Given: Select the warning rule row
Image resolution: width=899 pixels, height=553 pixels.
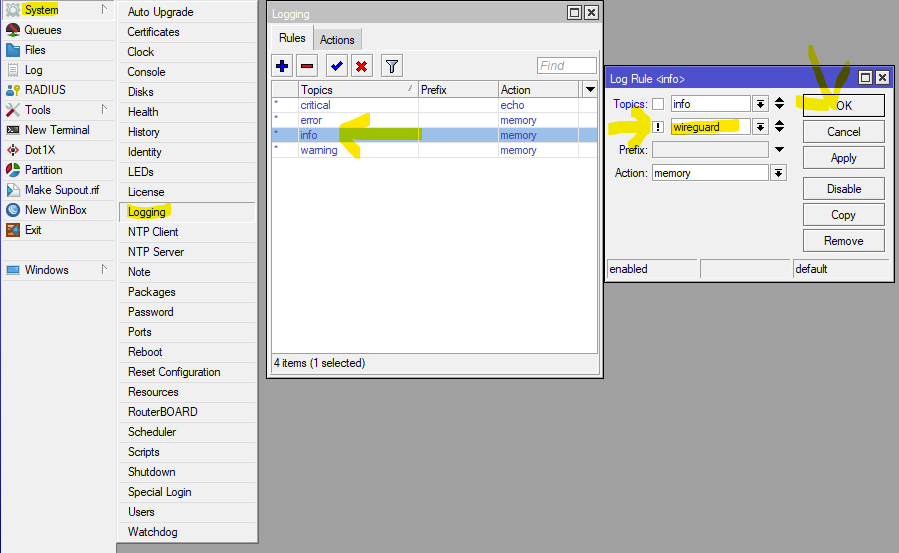Looking at the screenshot, I should pos(434,150).
